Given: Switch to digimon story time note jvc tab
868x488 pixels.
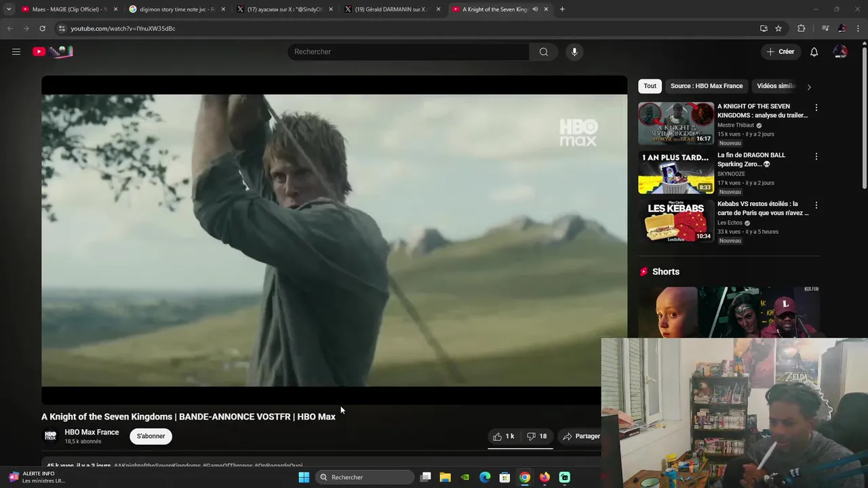Looking at the screenshot, I should click(177, 9).
